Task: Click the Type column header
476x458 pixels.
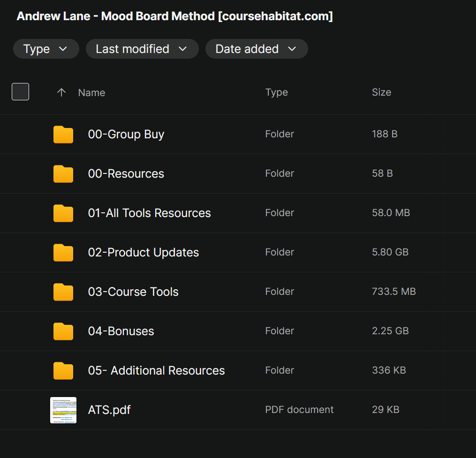Action: [276, 92]
